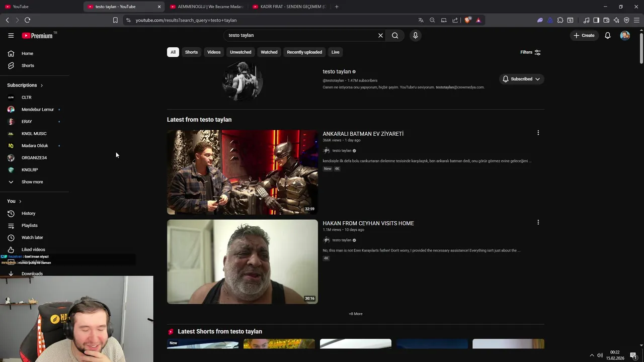This screenshot has width=644, height=362.
Task: Open the account avatar menu
Action: coord(625,35)
